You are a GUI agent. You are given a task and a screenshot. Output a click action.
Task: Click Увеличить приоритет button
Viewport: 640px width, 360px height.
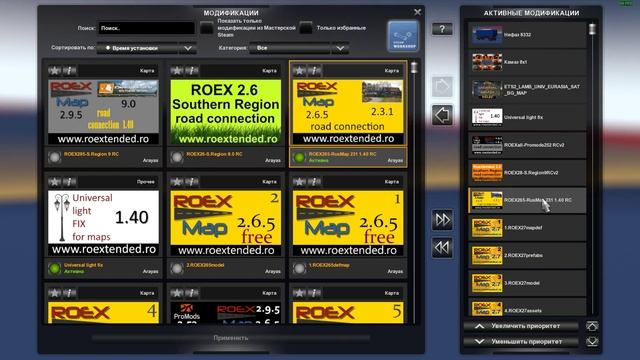[x=521, y=326]
